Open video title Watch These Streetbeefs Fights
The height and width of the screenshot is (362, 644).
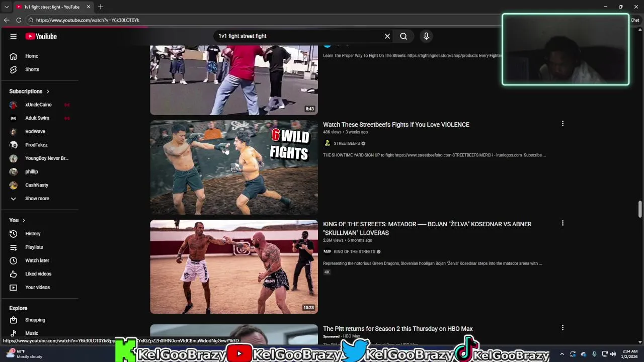(x=396, y=125)
